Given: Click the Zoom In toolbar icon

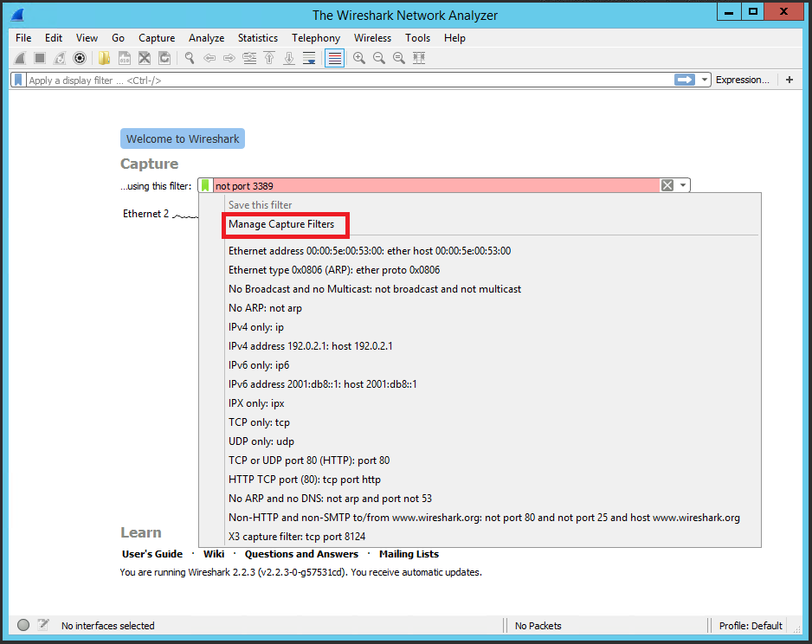Looking at the screenshot, I should point(358,58).
